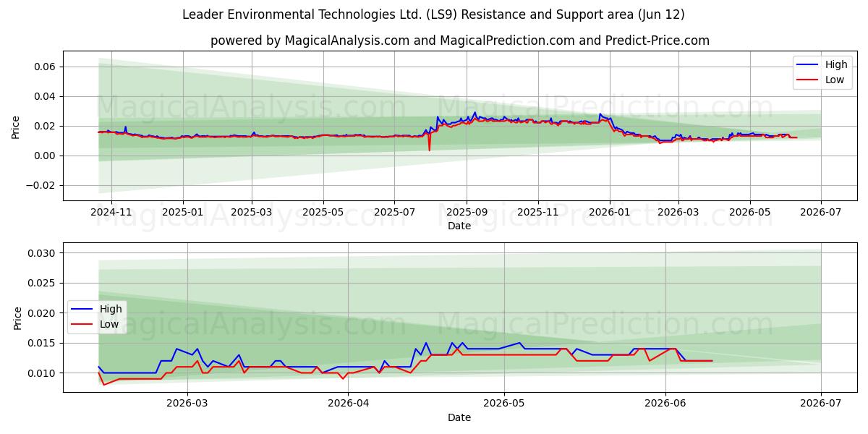The image size is (868, 434).
Task: Click the '0.010' y-axis label on bottom chart
Action: coord(43,373)
